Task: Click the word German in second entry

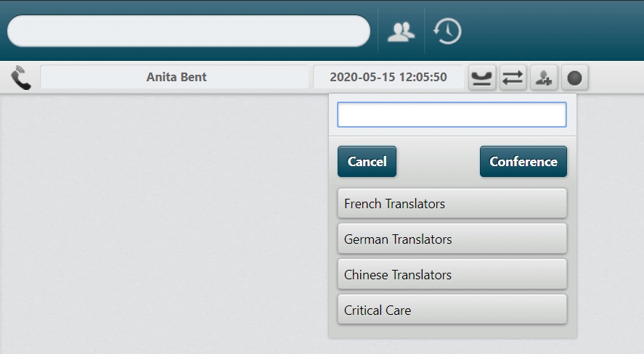Action: (366, 239)
